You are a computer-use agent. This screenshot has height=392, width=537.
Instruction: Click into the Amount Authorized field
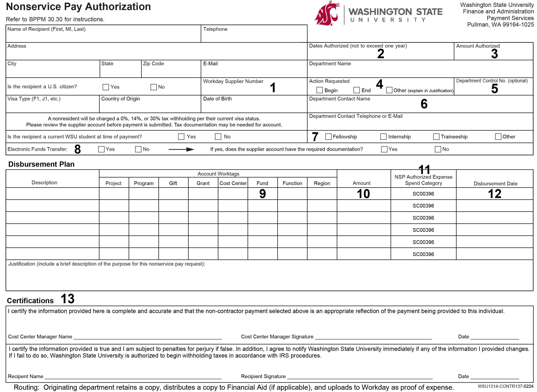point(474,54)
